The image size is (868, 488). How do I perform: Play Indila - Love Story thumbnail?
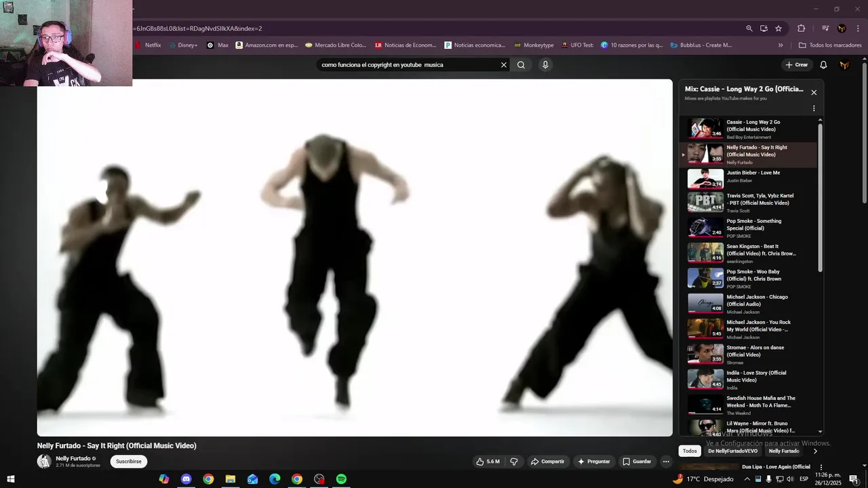click(x=706, y=380)
